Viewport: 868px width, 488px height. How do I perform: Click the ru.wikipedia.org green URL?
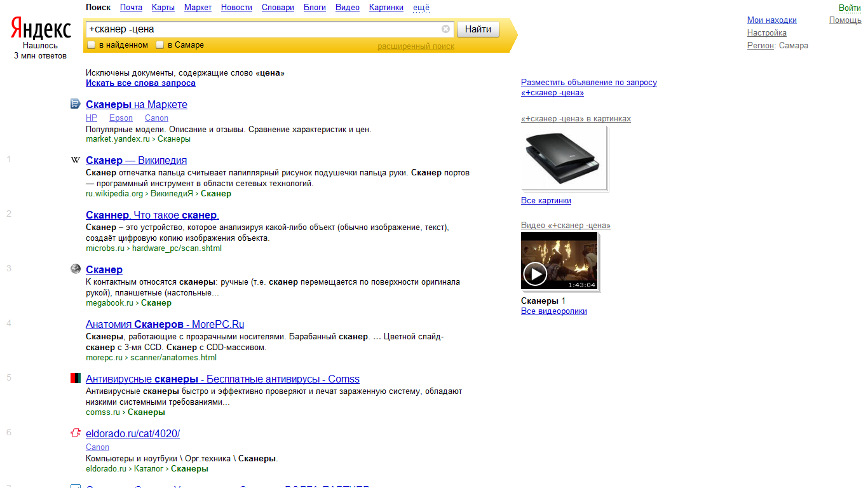pos(114,194)
